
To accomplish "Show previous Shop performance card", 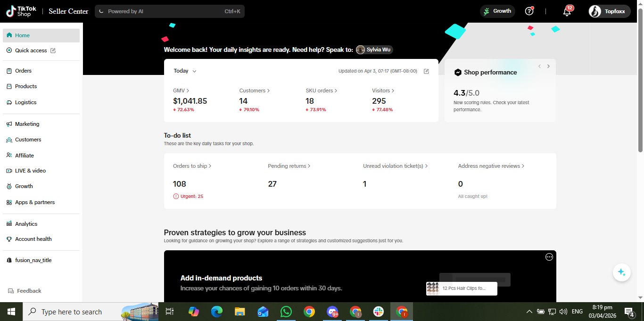I will pyautogui.click(x=539, y=66).
